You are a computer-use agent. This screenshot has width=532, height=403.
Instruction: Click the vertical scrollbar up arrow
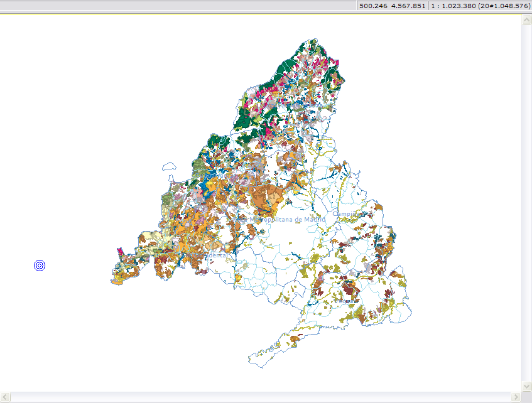(526, 20)
